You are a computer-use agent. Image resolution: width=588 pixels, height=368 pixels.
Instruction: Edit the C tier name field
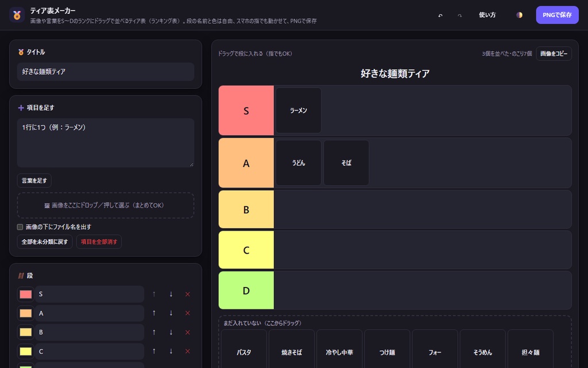[x=90, y=351]
